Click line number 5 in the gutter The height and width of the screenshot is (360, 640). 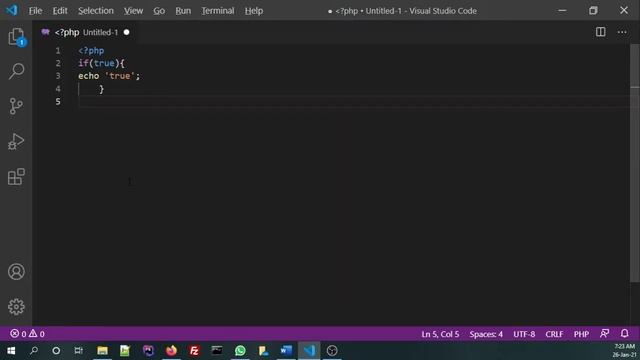(58, 102)
